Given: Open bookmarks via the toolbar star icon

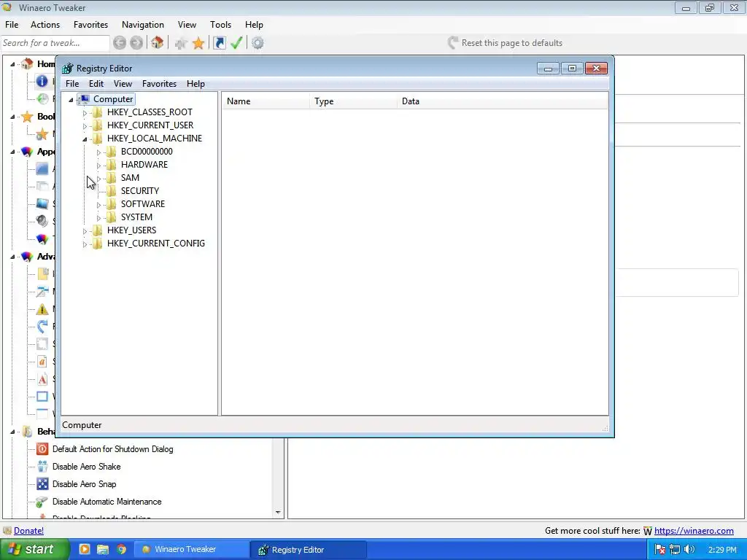Looking at the screenshot, I should [198, 43].
